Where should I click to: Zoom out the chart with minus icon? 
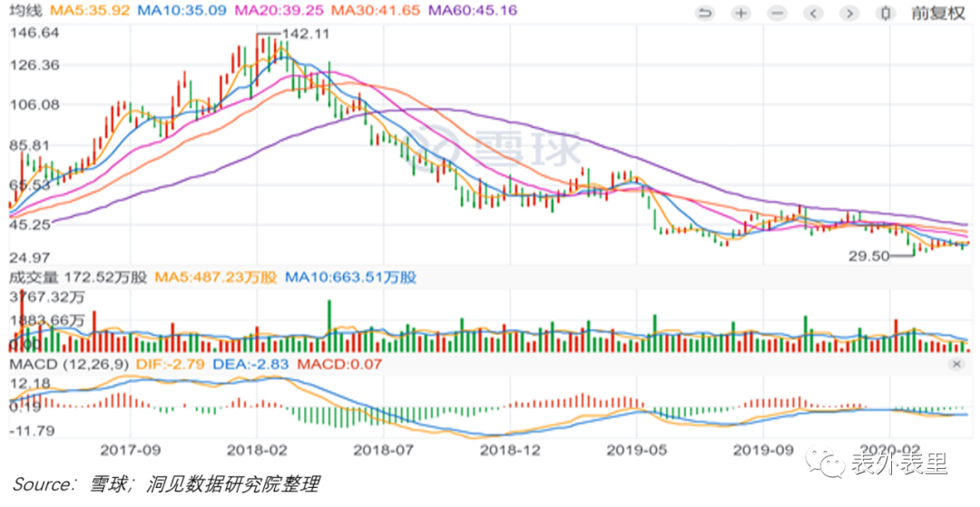click(x=778, y=13)
